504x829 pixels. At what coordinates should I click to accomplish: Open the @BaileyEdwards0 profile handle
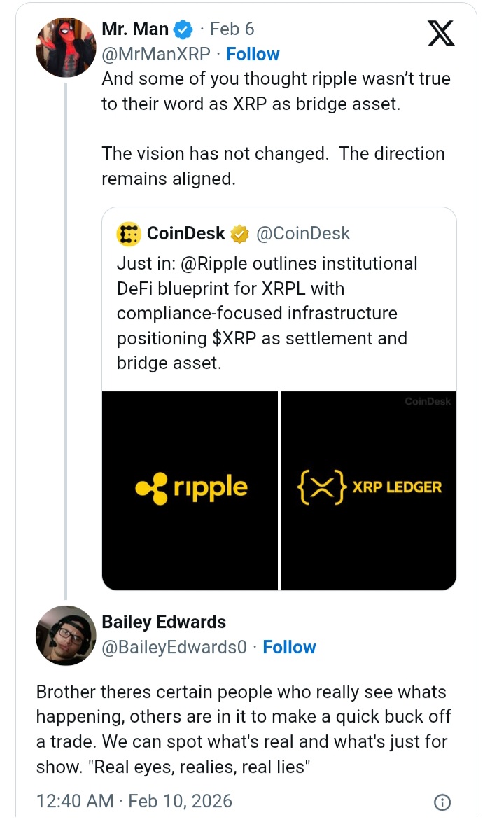point(174,647)
